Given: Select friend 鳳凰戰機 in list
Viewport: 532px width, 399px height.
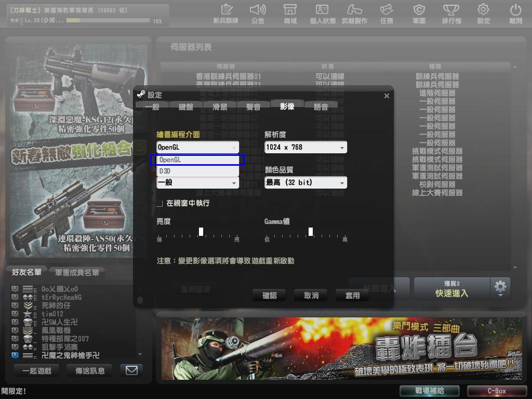Looking at the screenshot, I should click(56, 330).
